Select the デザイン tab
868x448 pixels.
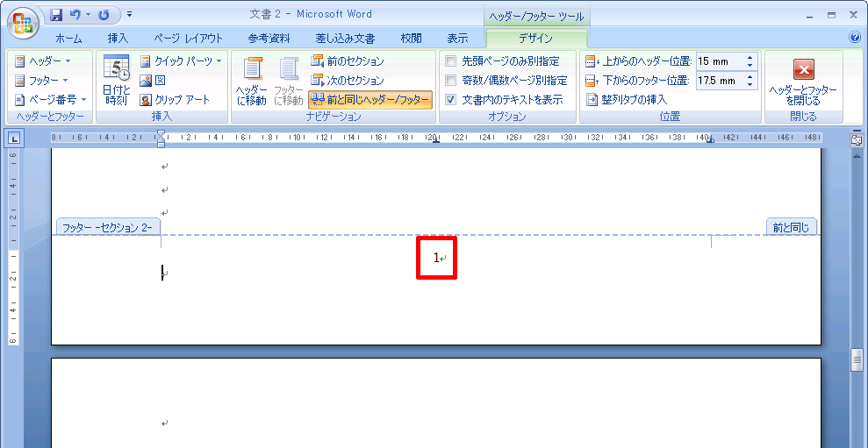coord(535,39)
